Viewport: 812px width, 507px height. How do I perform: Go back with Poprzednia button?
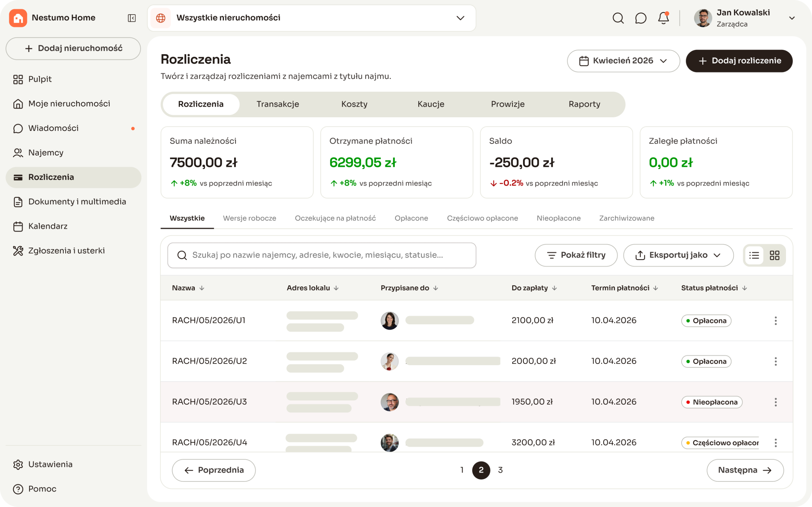[x=214, y=470]
